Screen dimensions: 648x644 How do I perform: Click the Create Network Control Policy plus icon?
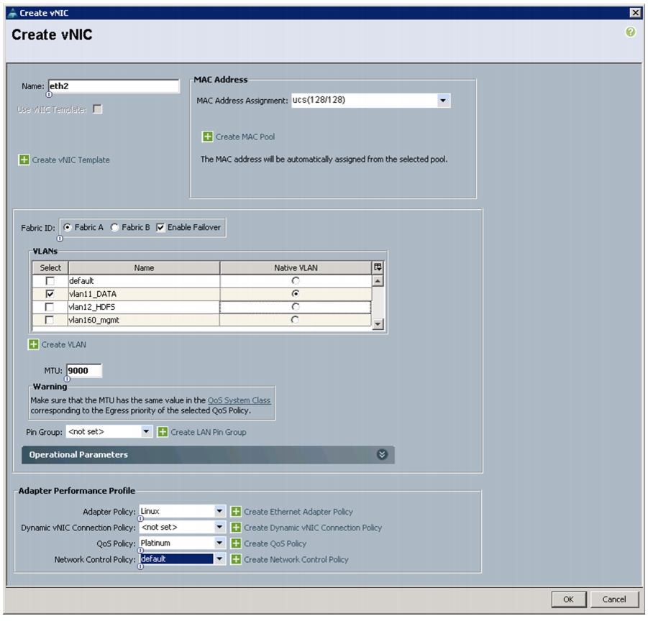[236, 559]
